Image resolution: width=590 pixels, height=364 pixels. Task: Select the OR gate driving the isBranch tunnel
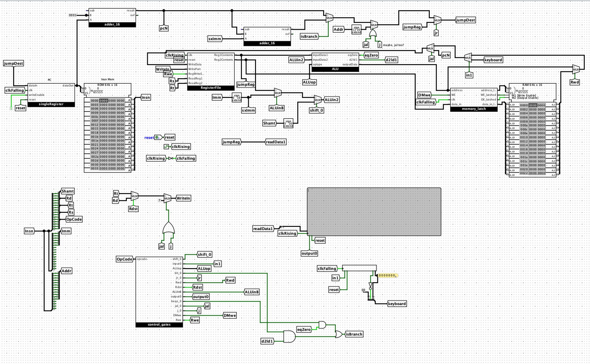tap(339, 334)
